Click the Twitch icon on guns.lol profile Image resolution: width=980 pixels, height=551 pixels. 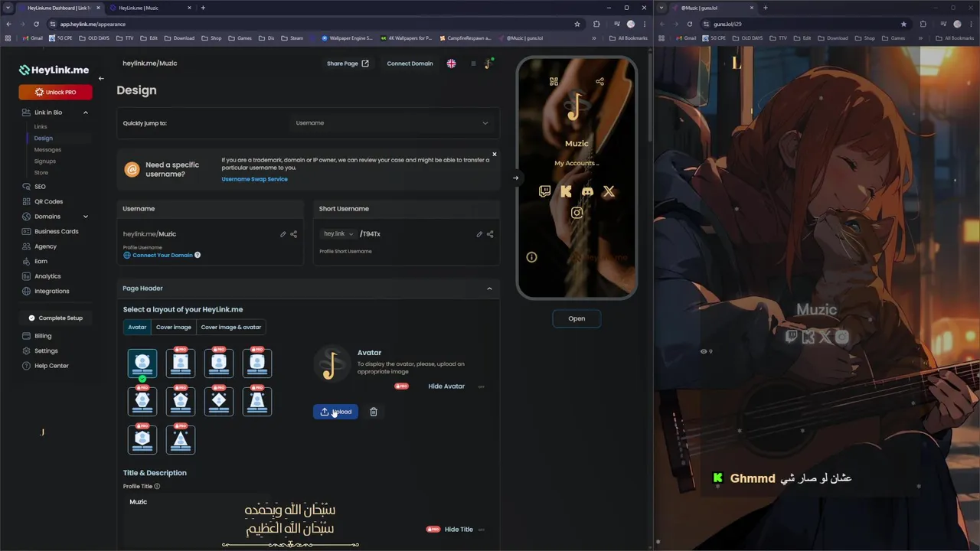click(792, 337)
